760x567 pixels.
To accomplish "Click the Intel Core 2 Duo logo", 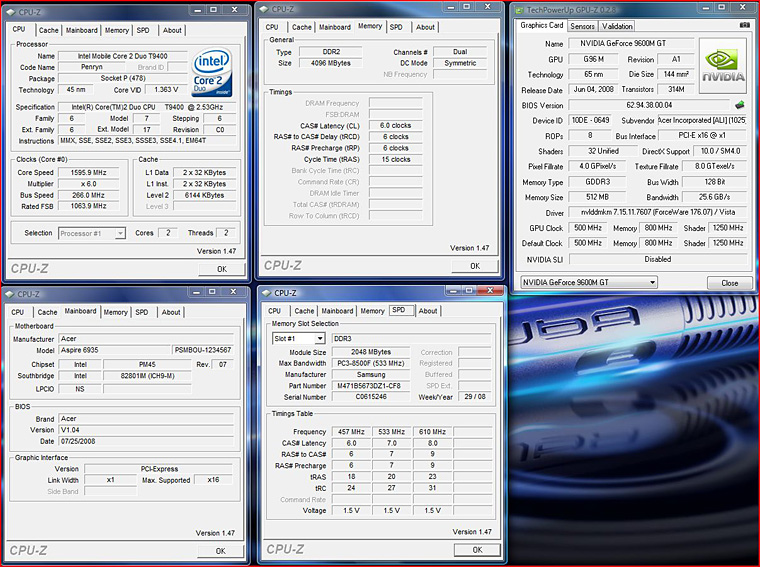I will [212, 72].
